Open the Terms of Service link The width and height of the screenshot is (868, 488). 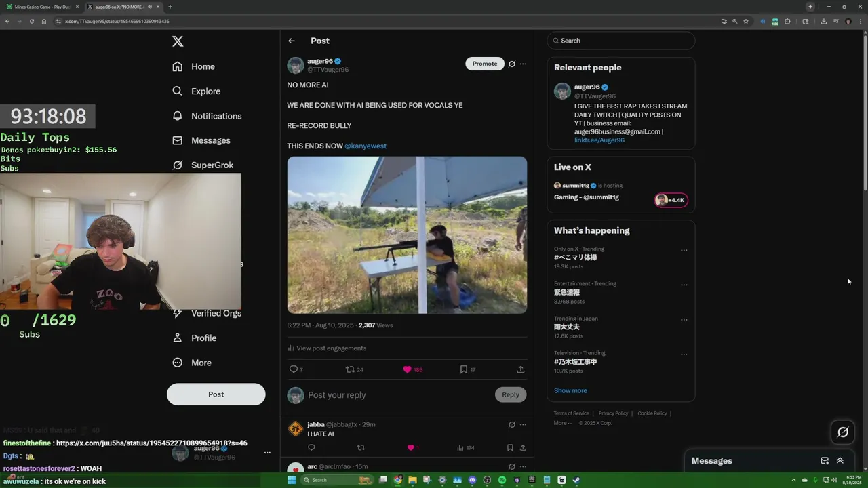coord(572,413)
